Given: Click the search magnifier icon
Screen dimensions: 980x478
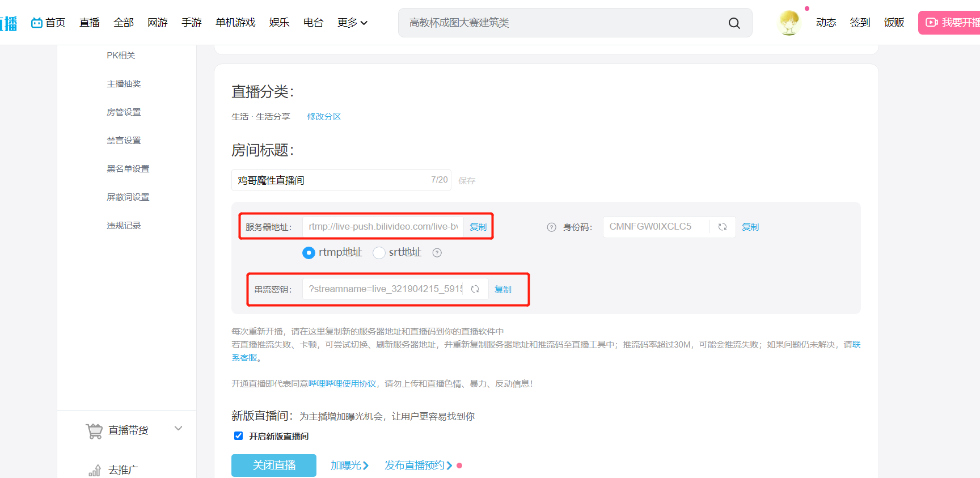Looking at the screenshot, I should point(734,23).
